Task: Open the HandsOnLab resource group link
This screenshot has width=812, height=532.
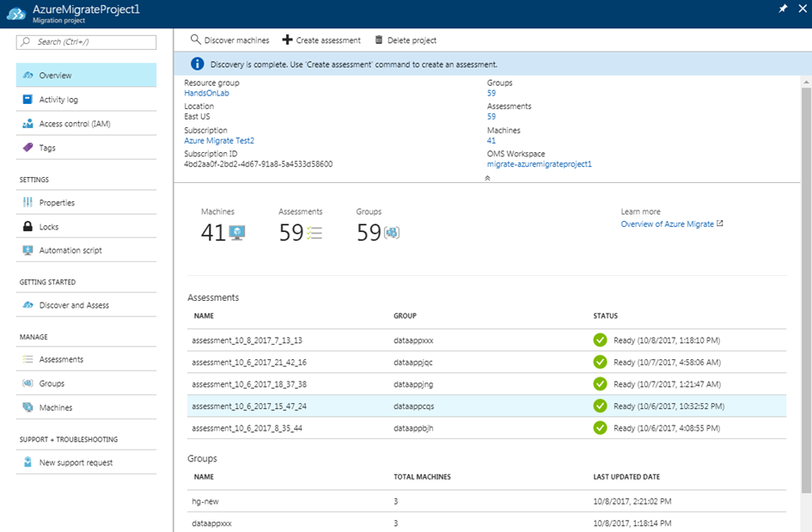Action: point(206,93)
